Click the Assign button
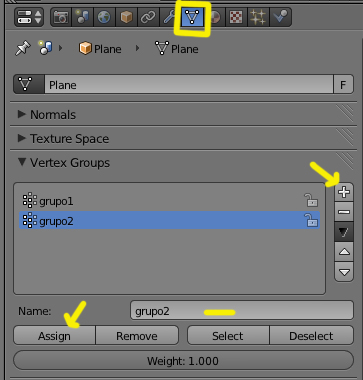 coord(54,336)
